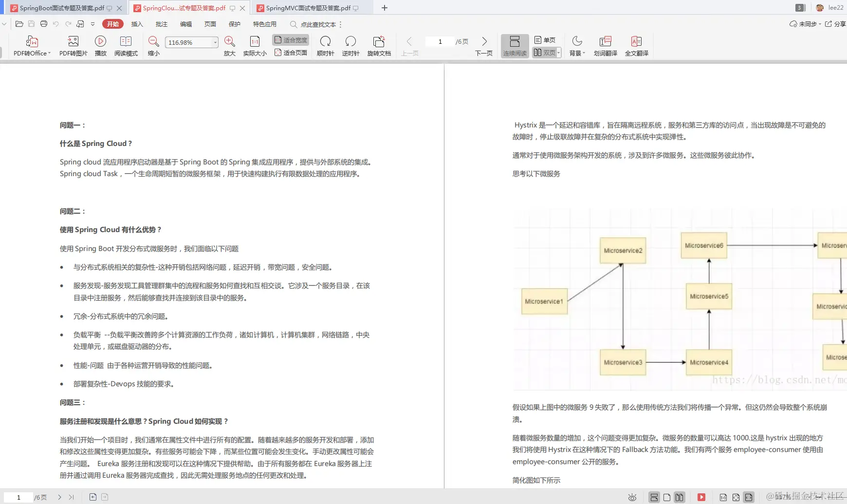
Task: Open the PDF转Office conversion tool
Action: [x=32, y=45]
